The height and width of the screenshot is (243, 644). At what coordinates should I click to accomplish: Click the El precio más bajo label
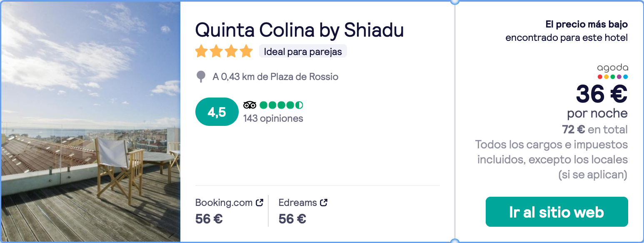(587, 25)
